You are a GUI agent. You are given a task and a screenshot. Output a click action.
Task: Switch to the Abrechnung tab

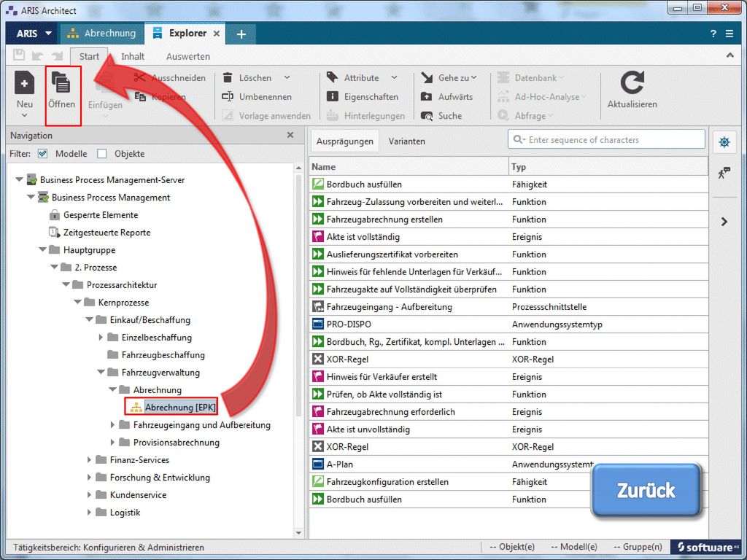101,34
